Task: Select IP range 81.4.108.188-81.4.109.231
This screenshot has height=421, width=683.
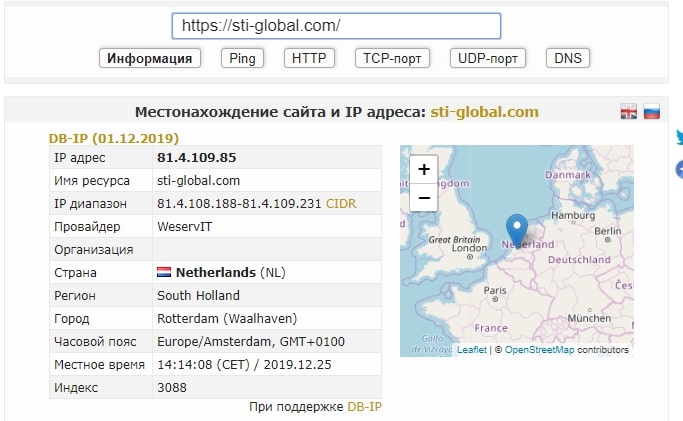Action: (239, 204)
